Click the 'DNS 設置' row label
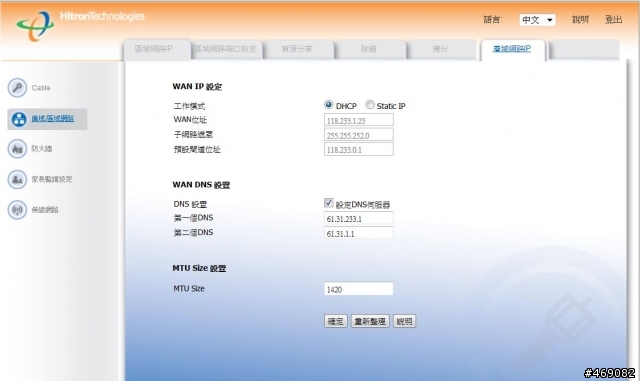 (x=190, y=204)
